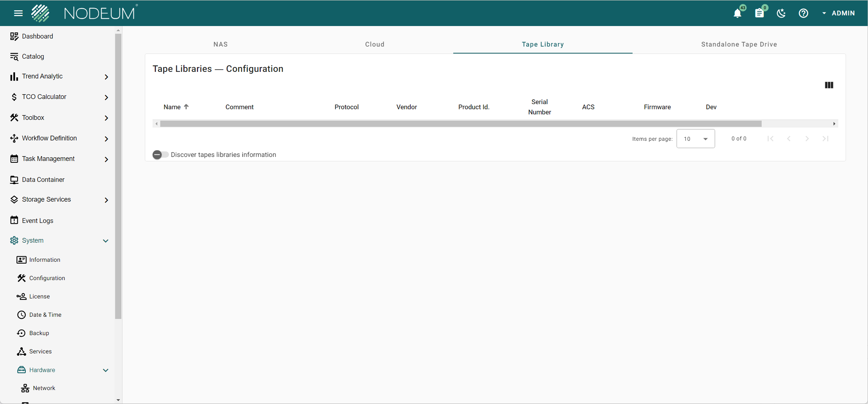The width and height of the screenshot is (868, 404).
Task: Enable Discover tapes libraries information toggle
Action: [160, 155]
